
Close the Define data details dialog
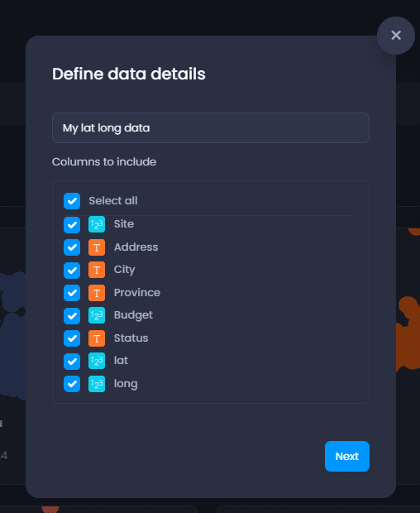(396, 36)
